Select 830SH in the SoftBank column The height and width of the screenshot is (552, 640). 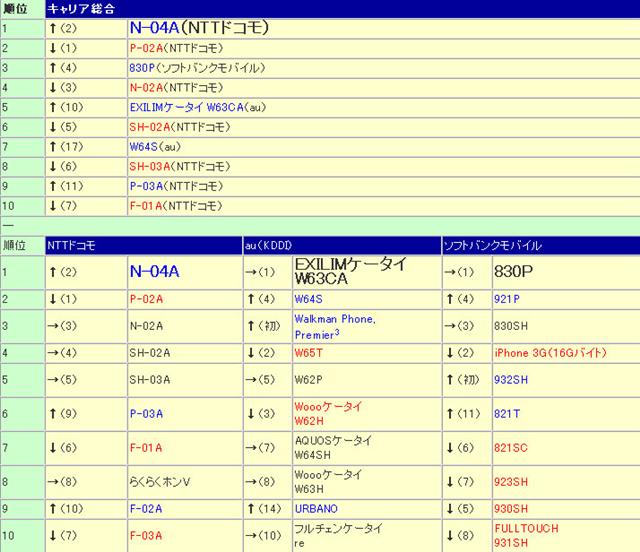click(511, 326)
